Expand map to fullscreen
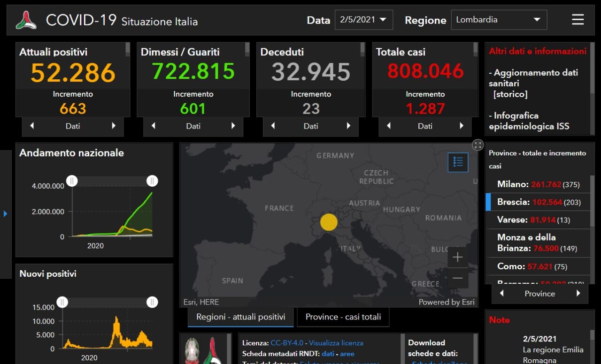The image size is (601, 364). [x=478, y=145]
